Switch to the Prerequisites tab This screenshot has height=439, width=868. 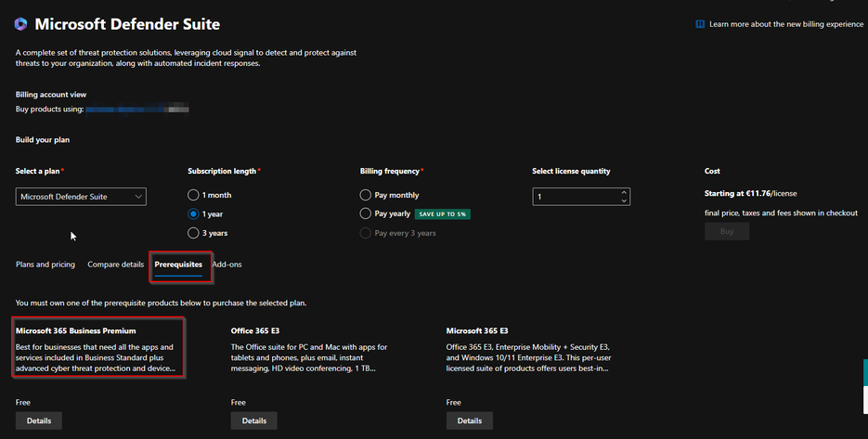click(178, 265)
